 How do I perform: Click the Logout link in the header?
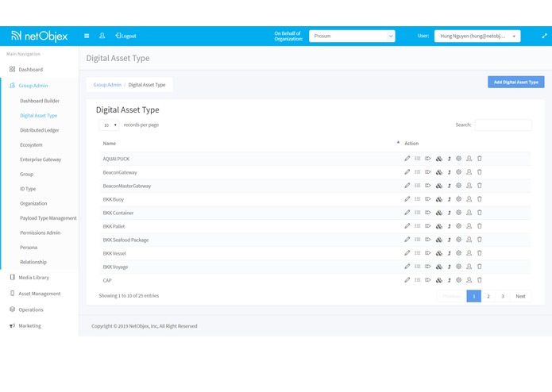(x=125, y=36)
